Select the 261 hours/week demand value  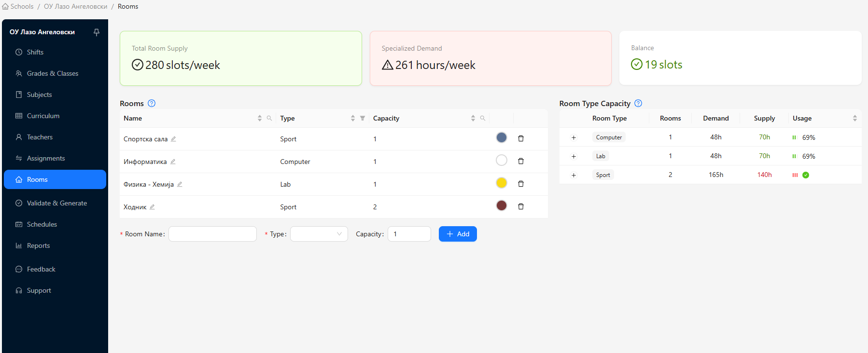point(435,65)
